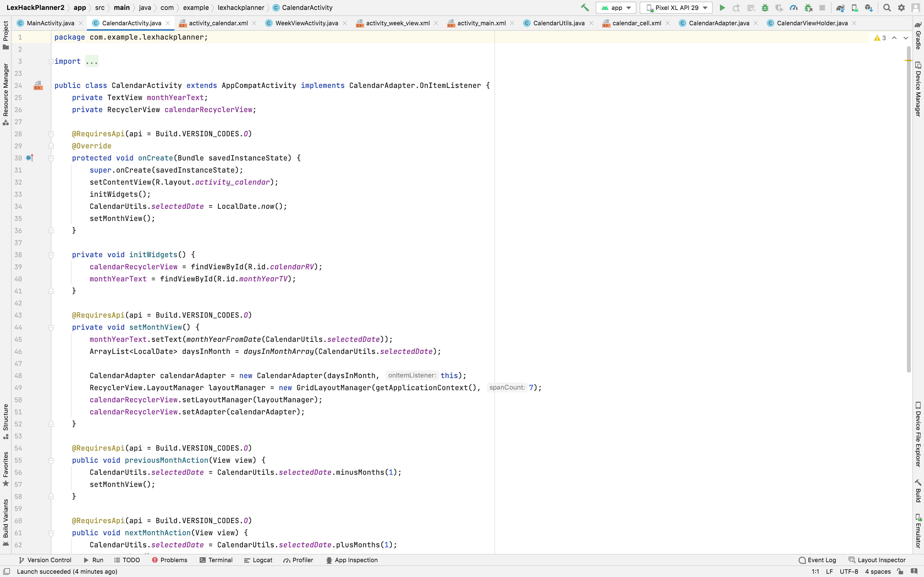Run the app with green play button
Screen dimensions: 924x577
[722, 8]
